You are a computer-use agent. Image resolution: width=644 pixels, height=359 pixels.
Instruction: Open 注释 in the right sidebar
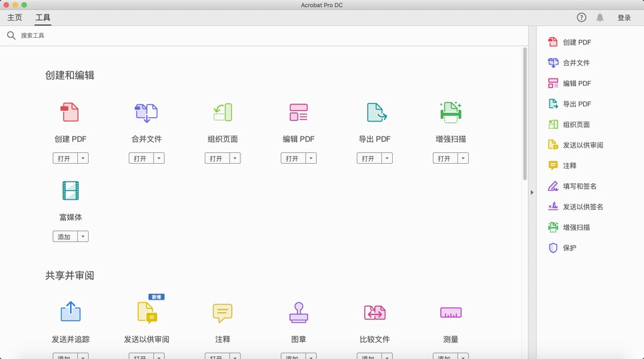click(562, 165)
